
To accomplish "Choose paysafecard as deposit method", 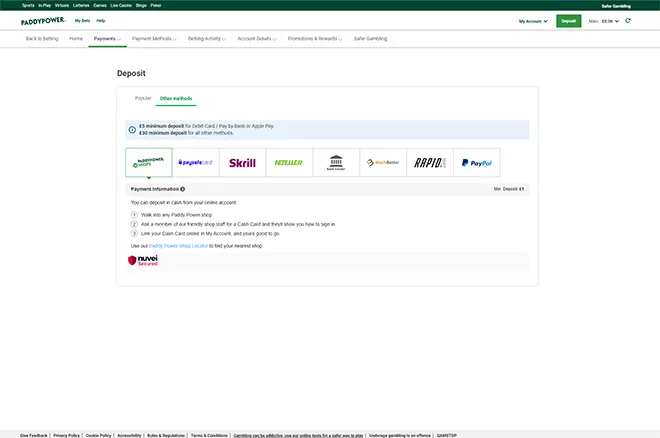I will [196, 162].
